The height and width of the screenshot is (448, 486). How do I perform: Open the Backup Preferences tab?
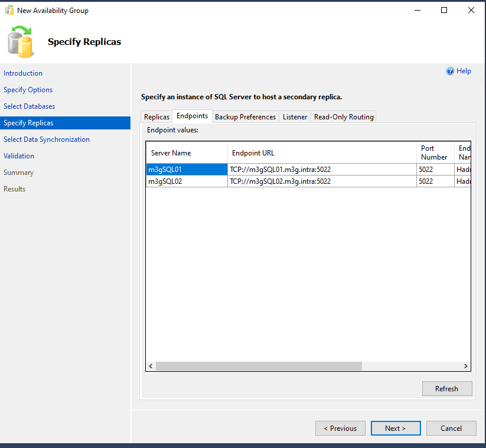point(245,117)
